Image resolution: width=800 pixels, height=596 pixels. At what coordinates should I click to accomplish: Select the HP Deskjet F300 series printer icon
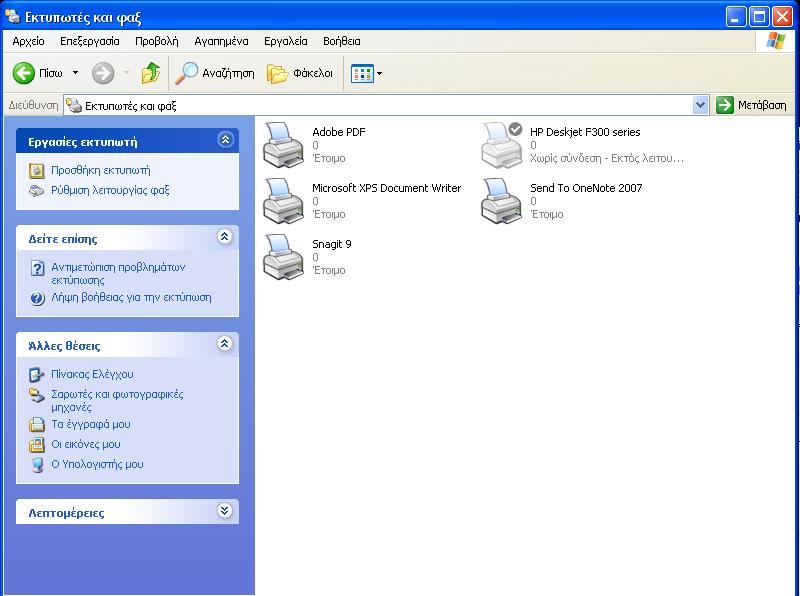click(502, 145)
